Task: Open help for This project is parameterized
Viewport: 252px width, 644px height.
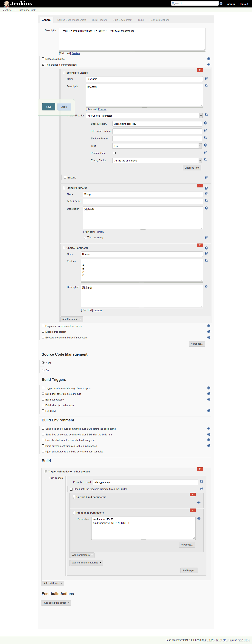Action: click(209, 64)
